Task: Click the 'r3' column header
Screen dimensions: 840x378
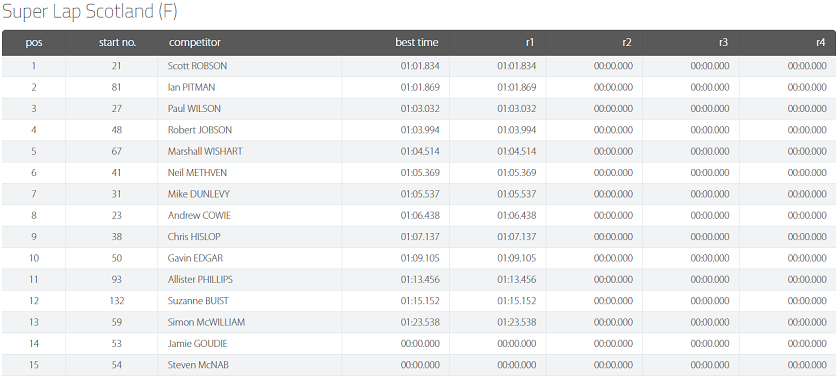Action: [723, 43]
